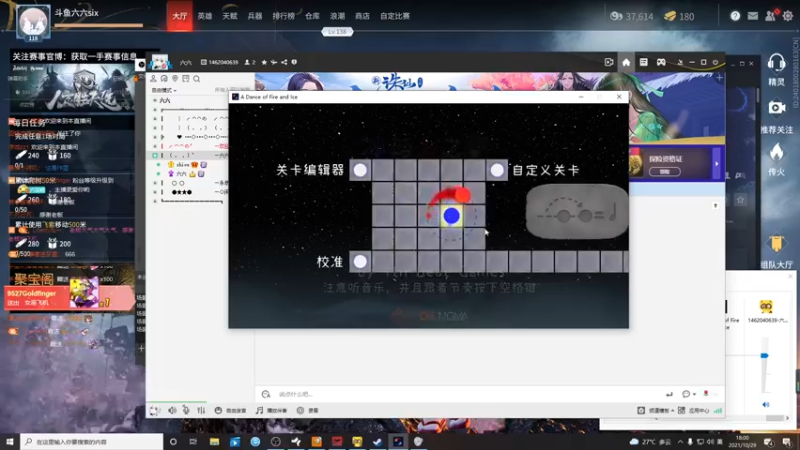Click the banner next arrow
This screenshot has width=800, height=450.
click(x=716, y=164)
